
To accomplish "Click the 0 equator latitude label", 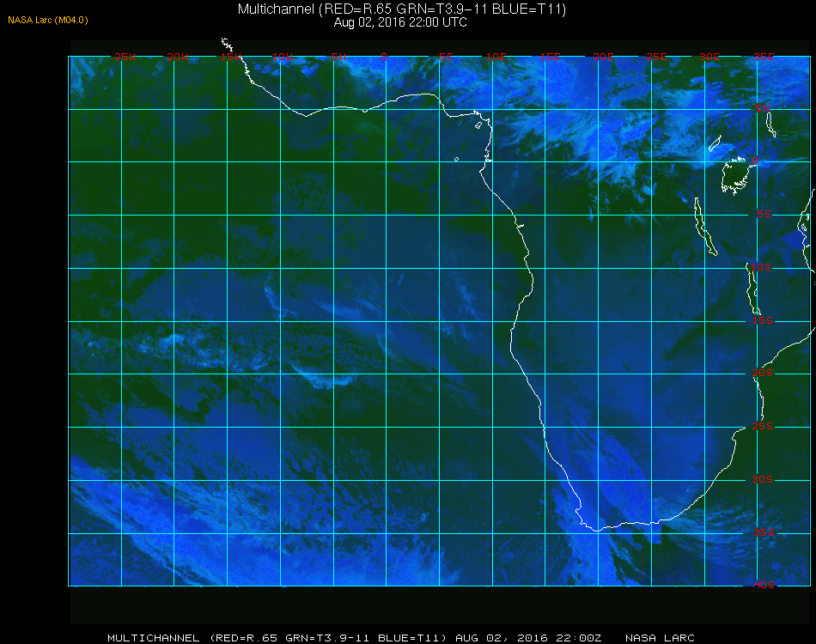I will pyautogui.click(x=755, y=161).
